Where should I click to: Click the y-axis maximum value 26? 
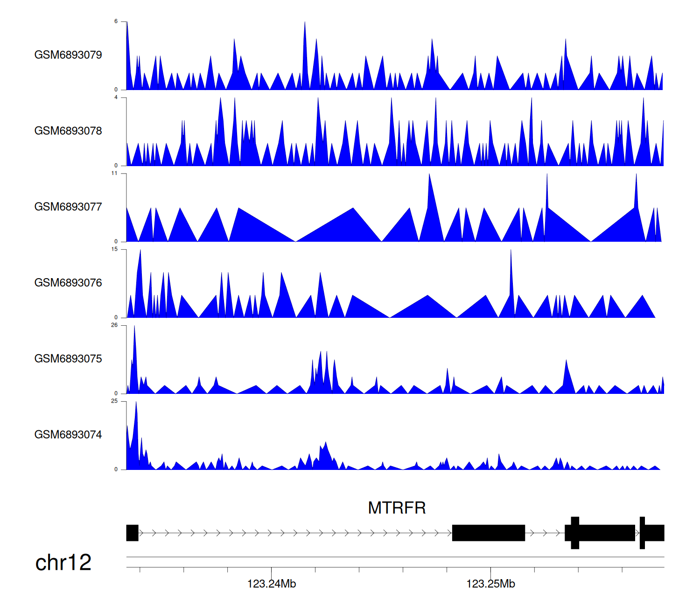pos(114,325)
